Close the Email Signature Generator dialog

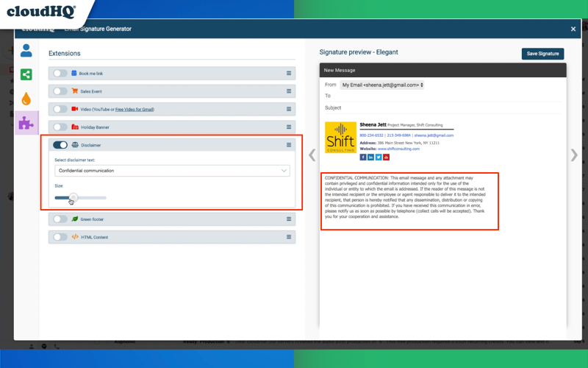coord(573,29)
